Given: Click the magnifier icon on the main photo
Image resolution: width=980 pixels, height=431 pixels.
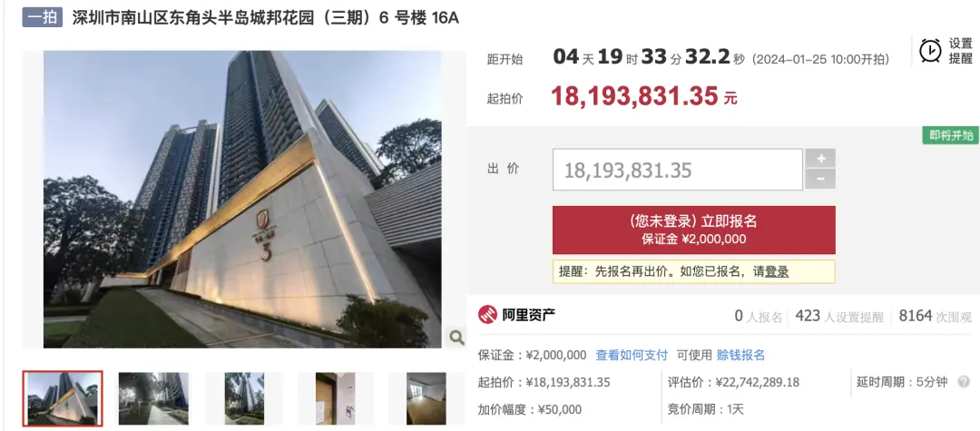Looking at the screenshot, I should point(456,338).
